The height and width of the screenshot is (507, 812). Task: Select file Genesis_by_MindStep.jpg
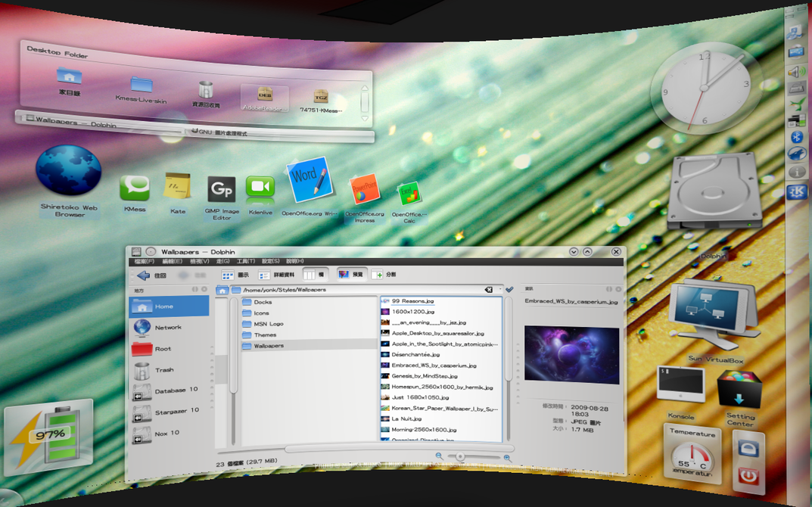(424, 376)
